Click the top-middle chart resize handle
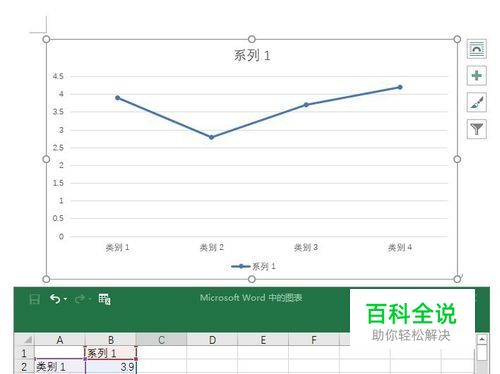Image resolution: width=500 pixels, height=374 pixels. coord(252,39)
